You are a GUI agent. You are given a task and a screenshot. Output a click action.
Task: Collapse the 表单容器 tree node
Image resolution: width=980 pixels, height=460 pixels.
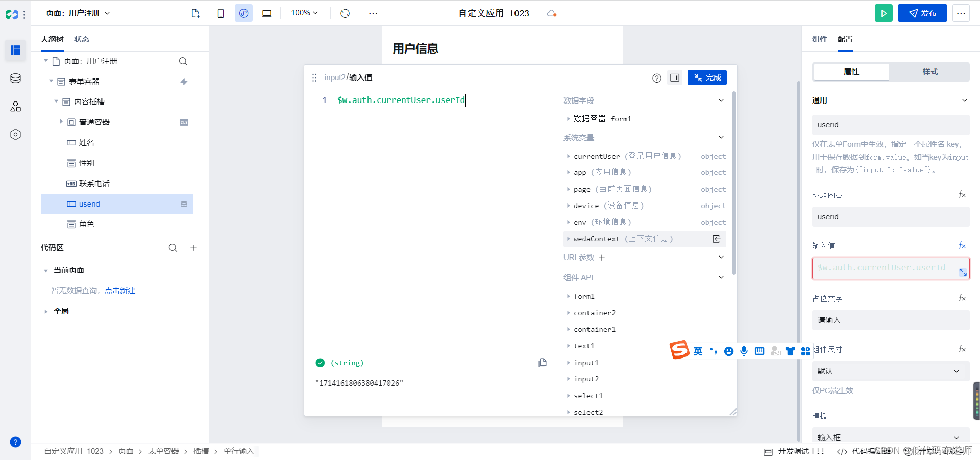pos(51,81)
